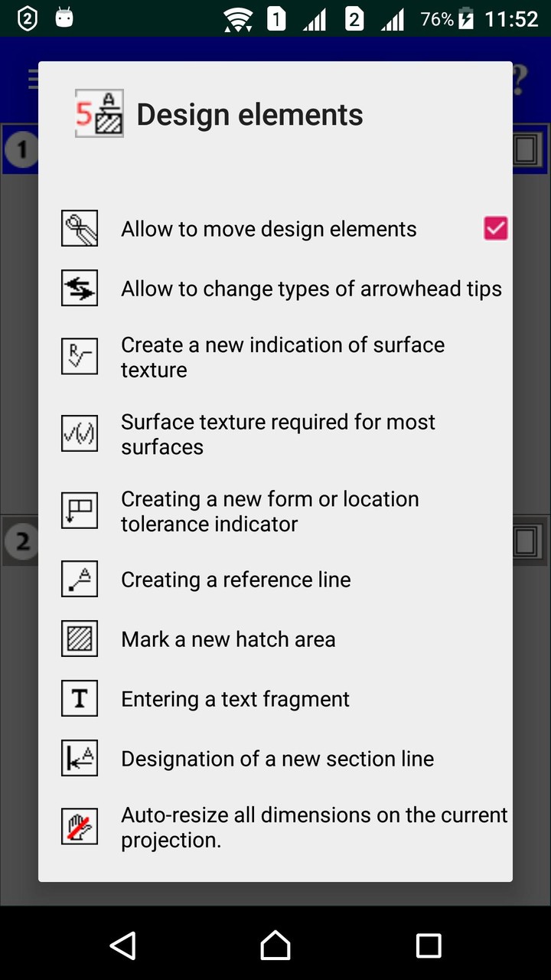Image resolution: width=551 pixels, height=980 pixels.
Task: Open the Recent apps square button
Action: [x=429, y=946]
